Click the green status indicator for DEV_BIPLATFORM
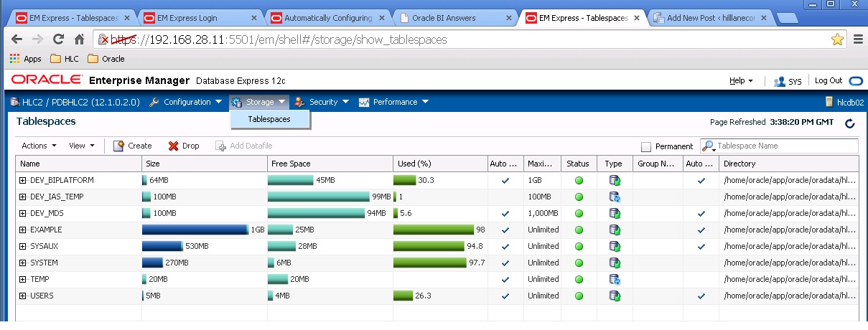 pyautogui.click(x=578, y=180)
